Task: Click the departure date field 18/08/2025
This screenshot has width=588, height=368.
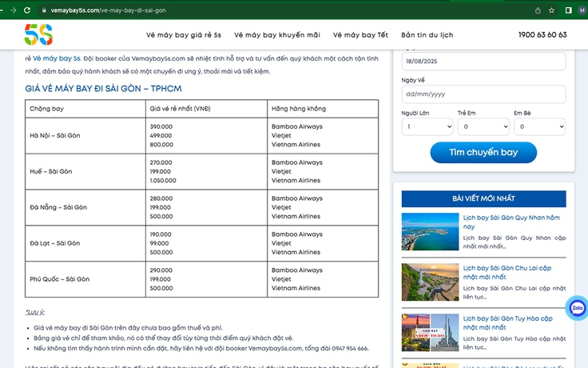Action: (483, 62)
